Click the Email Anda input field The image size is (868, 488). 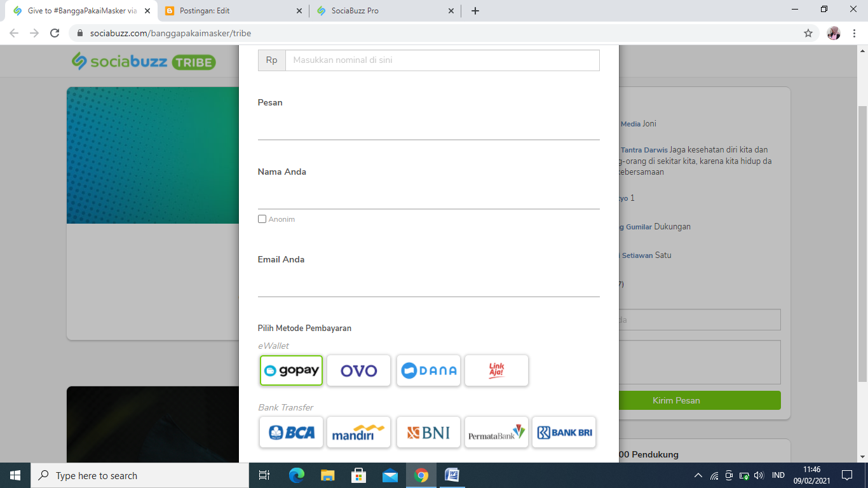click(x=428, y=283)
